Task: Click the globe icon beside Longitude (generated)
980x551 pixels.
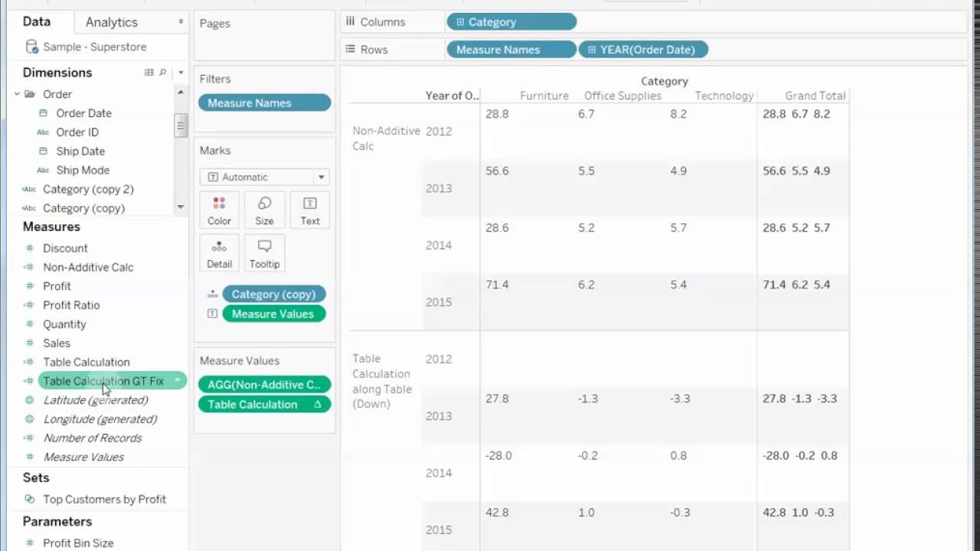Action: click(x=30, y=419)
